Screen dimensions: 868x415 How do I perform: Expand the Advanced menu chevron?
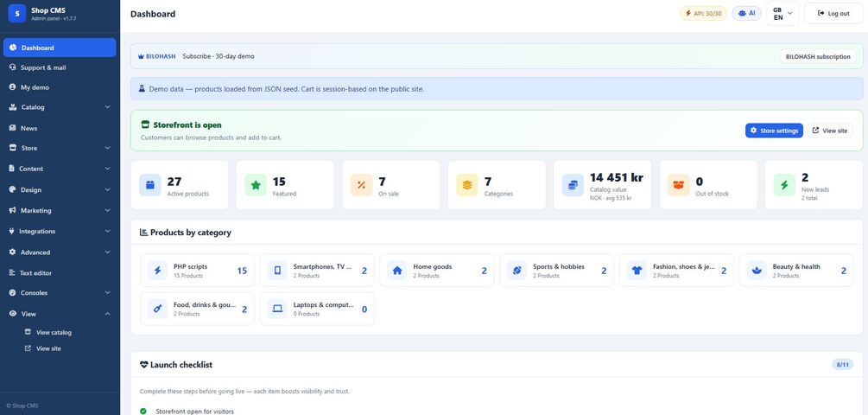pos(107,252)
